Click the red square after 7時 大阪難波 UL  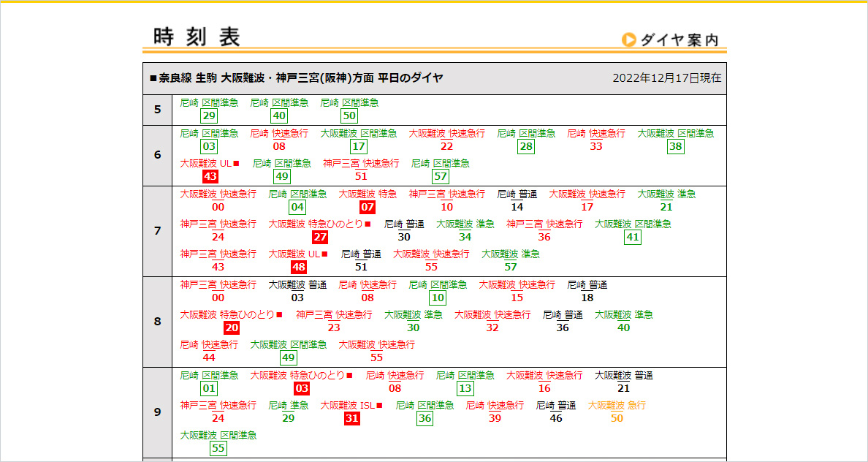324,254
